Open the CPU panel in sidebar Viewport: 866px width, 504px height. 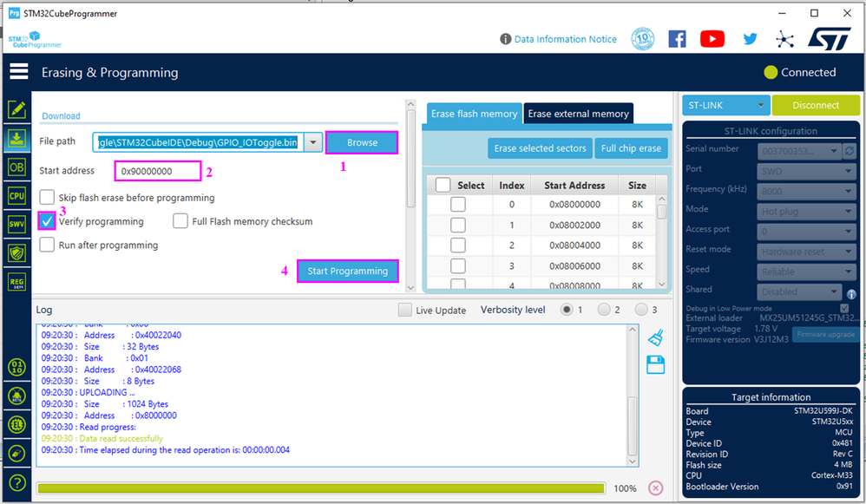coord(16,196)
